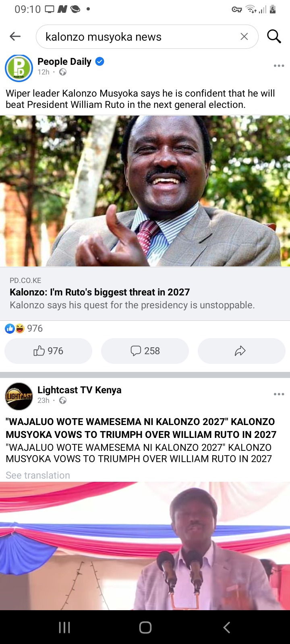Tap the magnifying glass search icon
Viewport: 290px width, 644px height.
point(274,37)
